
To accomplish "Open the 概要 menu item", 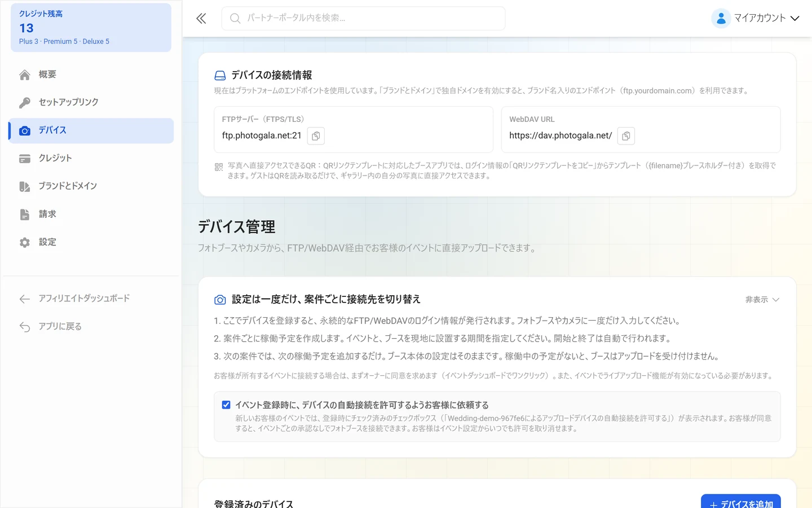I will (91, 75).
